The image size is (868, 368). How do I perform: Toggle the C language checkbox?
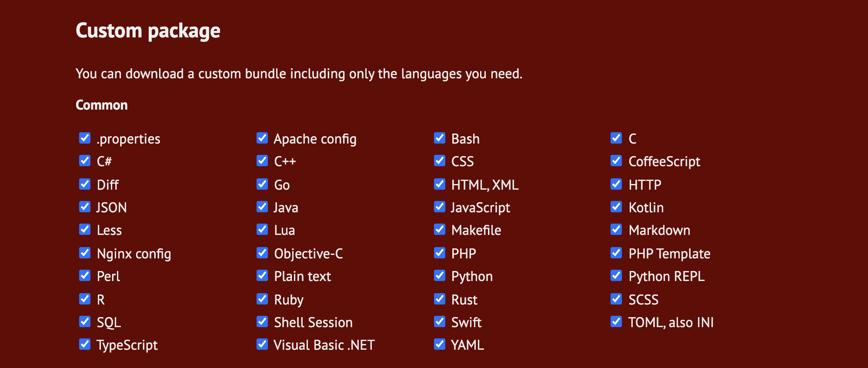coord(616,138)
